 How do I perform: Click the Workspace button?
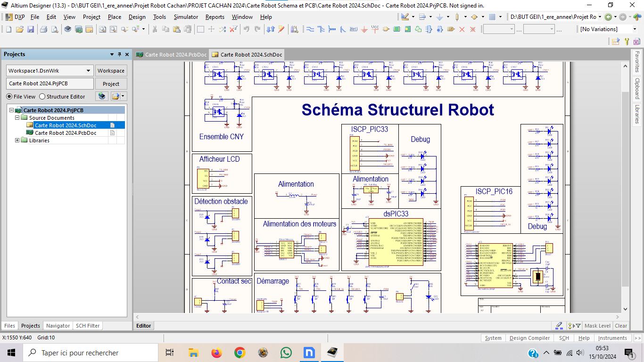click(111, 71)
